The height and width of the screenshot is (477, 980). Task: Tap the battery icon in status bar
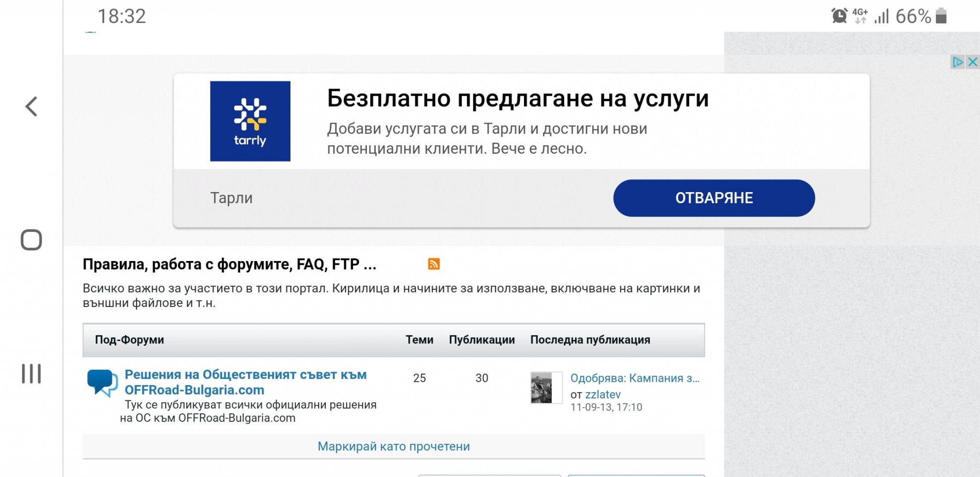[x=941, y=16]
